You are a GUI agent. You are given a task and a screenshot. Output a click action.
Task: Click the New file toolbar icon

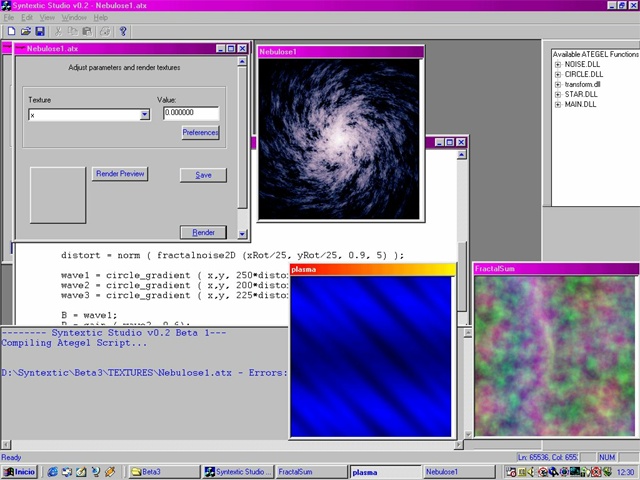tap(11, 31)
